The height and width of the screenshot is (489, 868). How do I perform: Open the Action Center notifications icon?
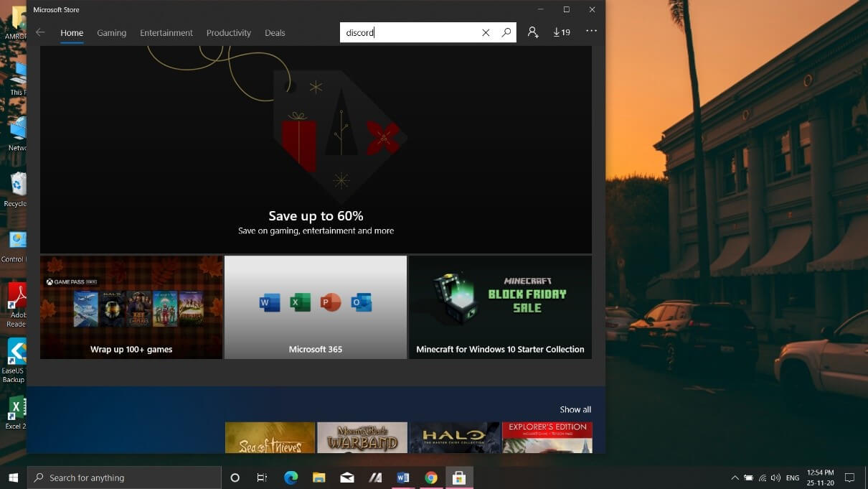(x=849, y=478)
